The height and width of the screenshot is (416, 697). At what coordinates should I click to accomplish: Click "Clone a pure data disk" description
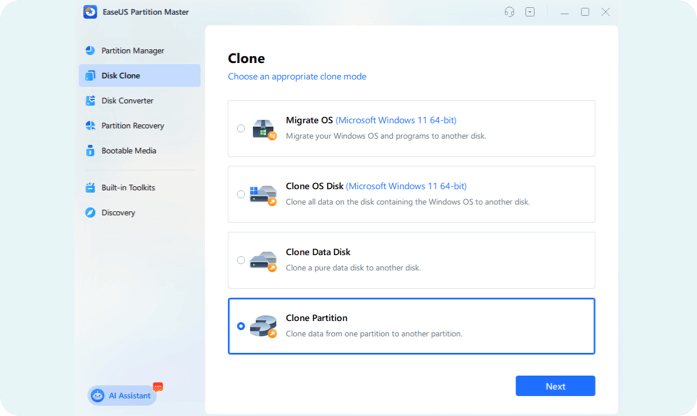[x=353, y=268]
